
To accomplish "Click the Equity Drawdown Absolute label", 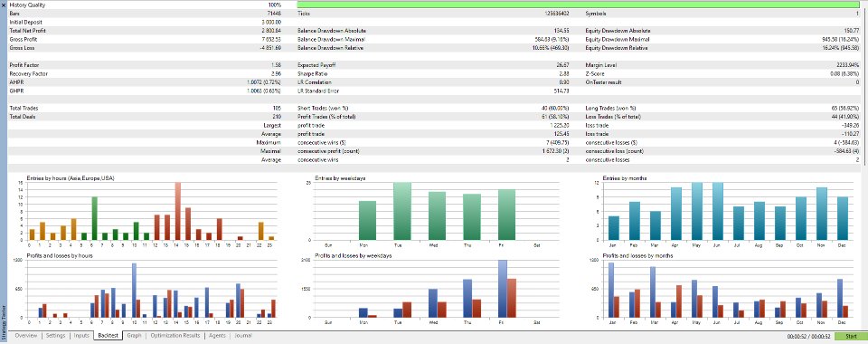I will pos(618,31).
